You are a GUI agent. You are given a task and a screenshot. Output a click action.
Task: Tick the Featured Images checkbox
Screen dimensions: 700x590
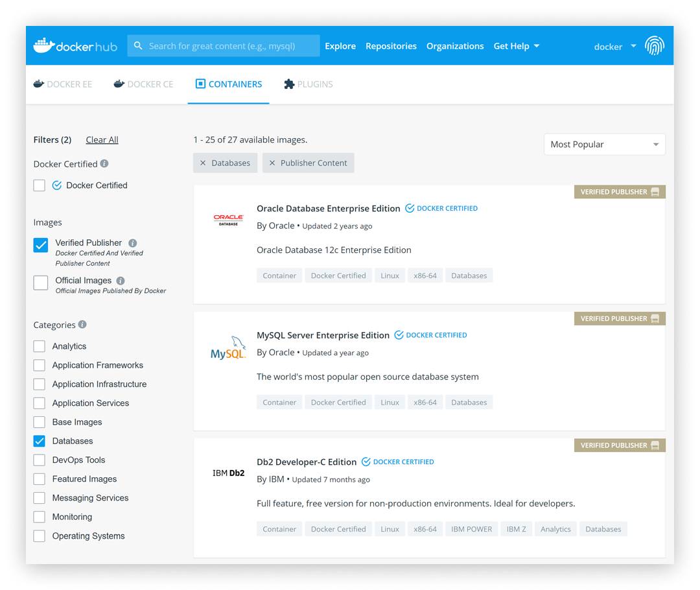coord(40,479)
